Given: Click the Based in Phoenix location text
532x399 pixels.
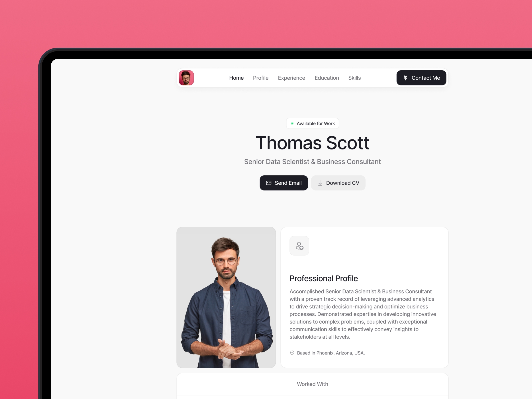Looking at the screenshot, I should click(x=331, y=353).
